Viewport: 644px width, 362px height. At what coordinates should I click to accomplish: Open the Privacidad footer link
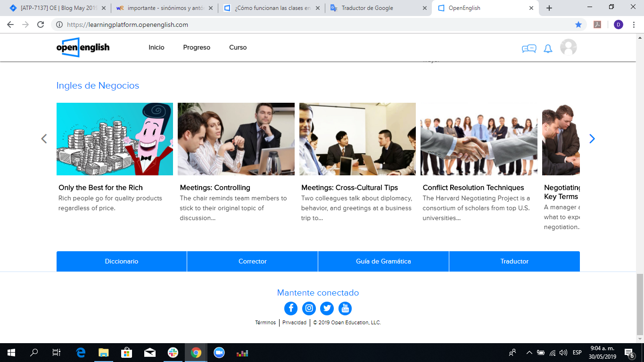pyautogui.click(x=294, y=323)
